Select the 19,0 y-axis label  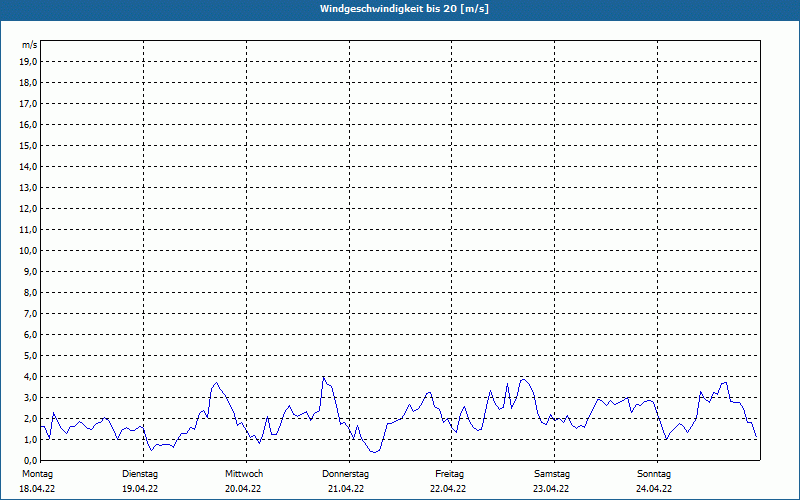pos(29,61)
